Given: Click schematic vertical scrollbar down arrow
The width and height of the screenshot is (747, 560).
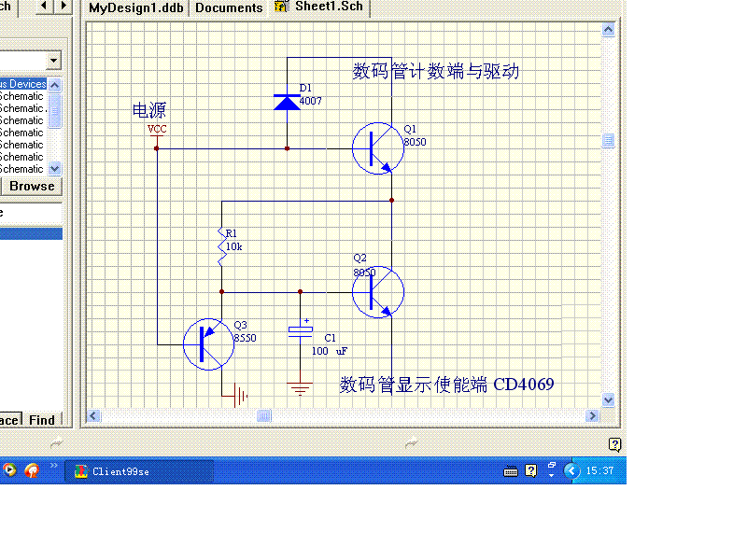Looking at the screenshot, I should click(609, 399).
